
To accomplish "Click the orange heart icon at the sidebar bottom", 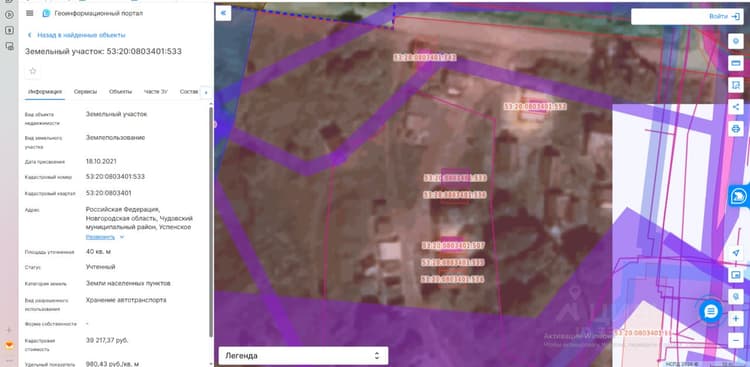I will click(9, 345).
